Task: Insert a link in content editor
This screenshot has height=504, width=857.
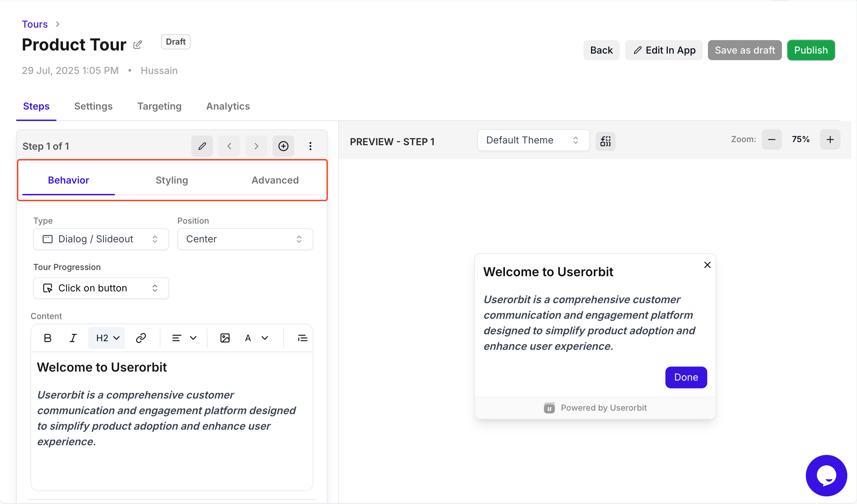Action: point(141,338)
